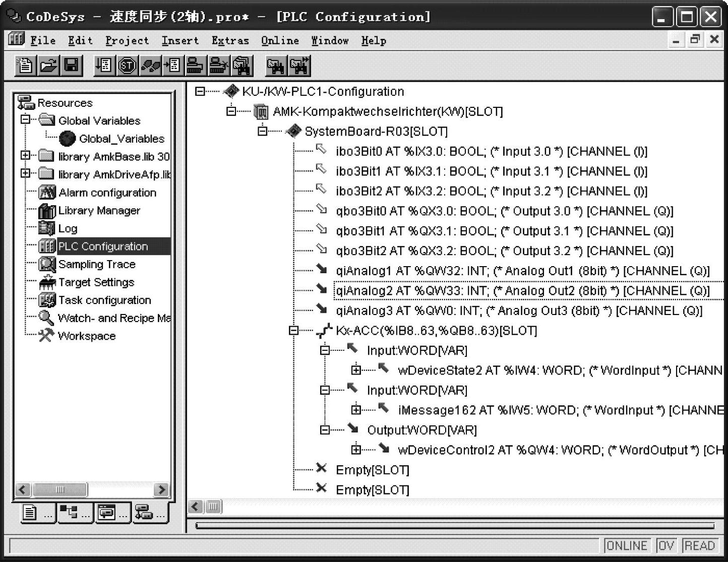
Task: Select the first Empty[SLOT] entry
Action: (x=373, y=470)
